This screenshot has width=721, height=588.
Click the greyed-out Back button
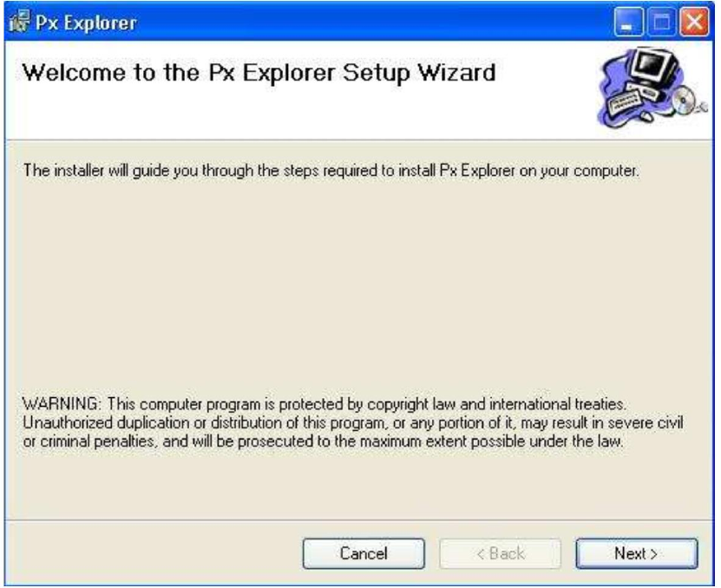click(x=498, y=552)
